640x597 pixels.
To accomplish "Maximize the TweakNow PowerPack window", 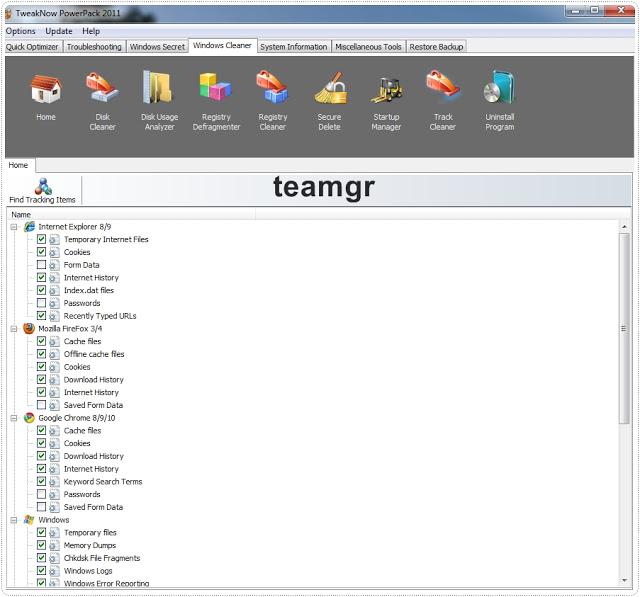I will 595,11.
